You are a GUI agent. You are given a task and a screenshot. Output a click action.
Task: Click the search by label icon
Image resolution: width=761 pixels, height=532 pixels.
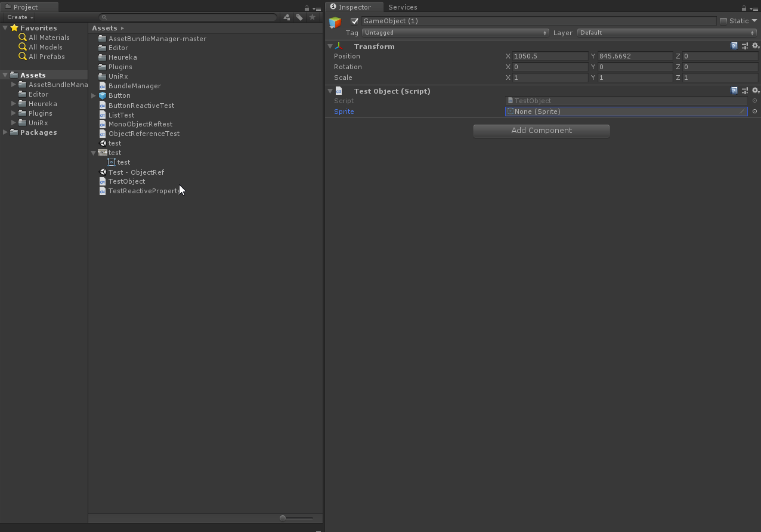(x=299, y=17)
